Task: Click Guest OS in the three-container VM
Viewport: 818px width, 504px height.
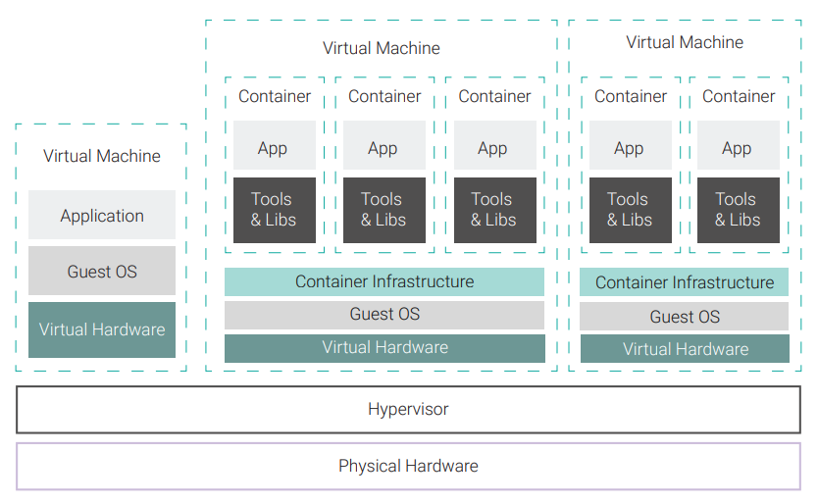Action: click(384, 315)
